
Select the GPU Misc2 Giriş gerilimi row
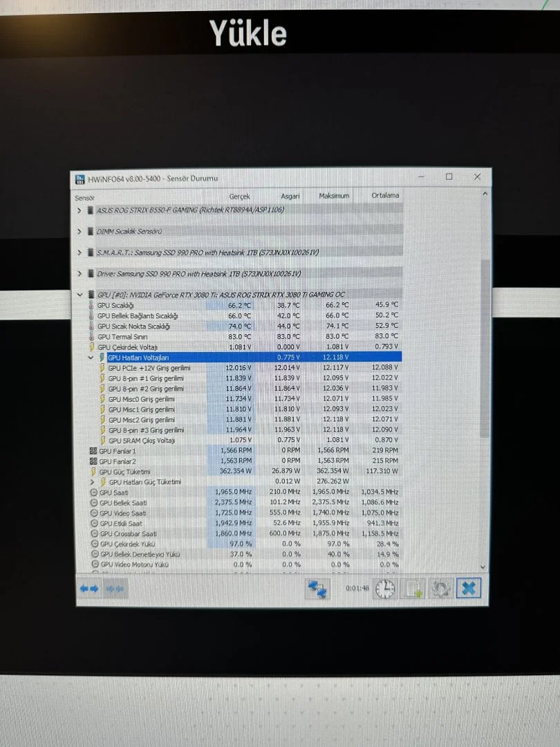tap(249, 420)
